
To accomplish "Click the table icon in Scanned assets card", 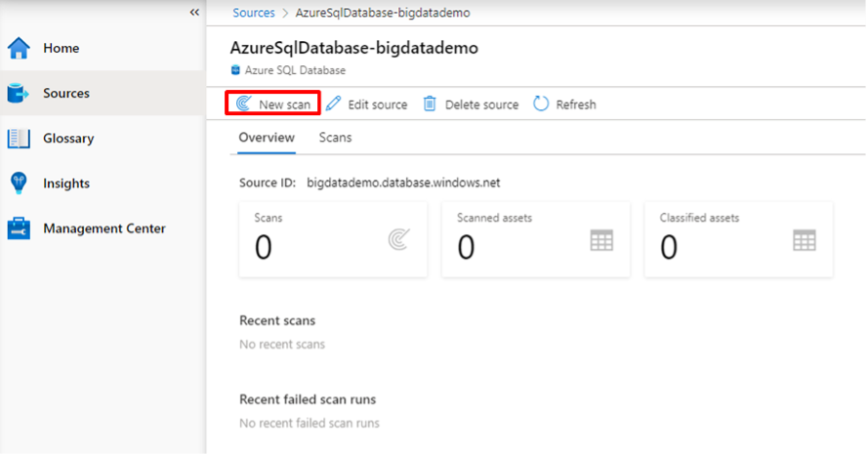I will coord(601,240).
